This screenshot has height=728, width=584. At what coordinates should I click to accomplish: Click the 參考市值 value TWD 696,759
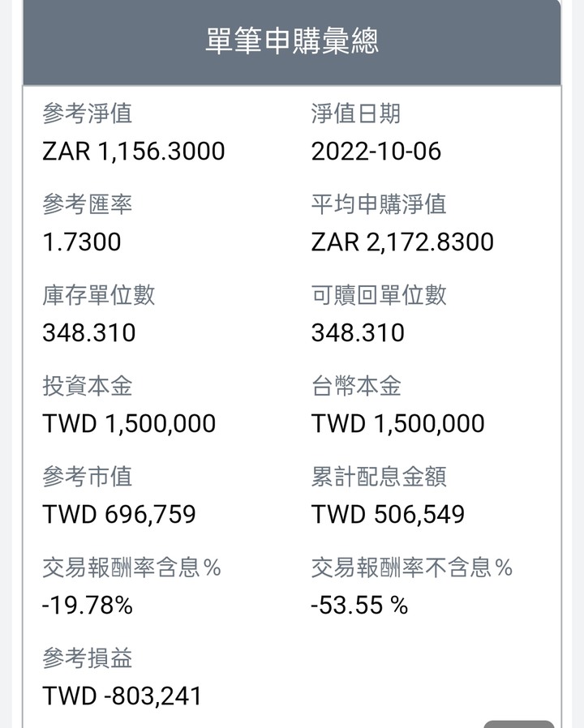tap(119, 514)
